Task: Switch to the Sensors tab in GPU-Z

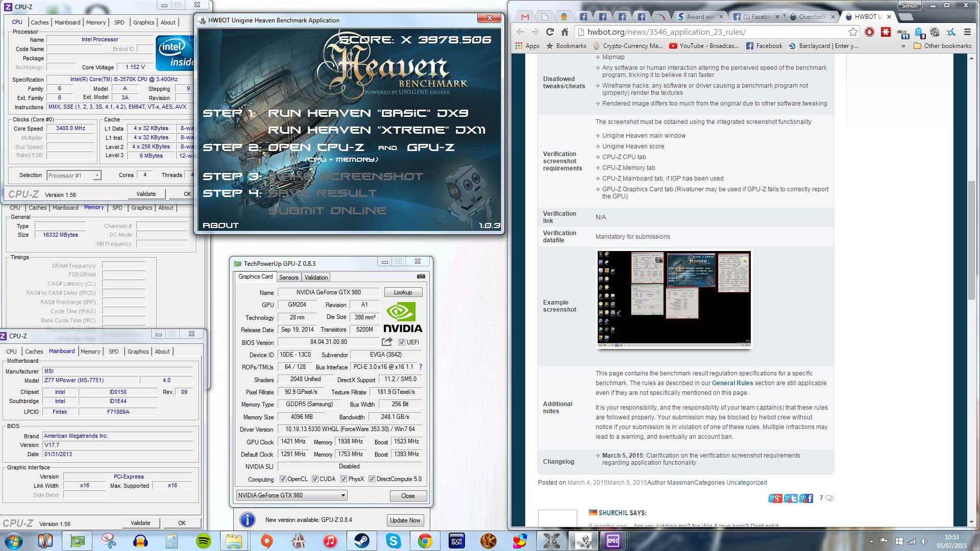Action: (288, 278)
